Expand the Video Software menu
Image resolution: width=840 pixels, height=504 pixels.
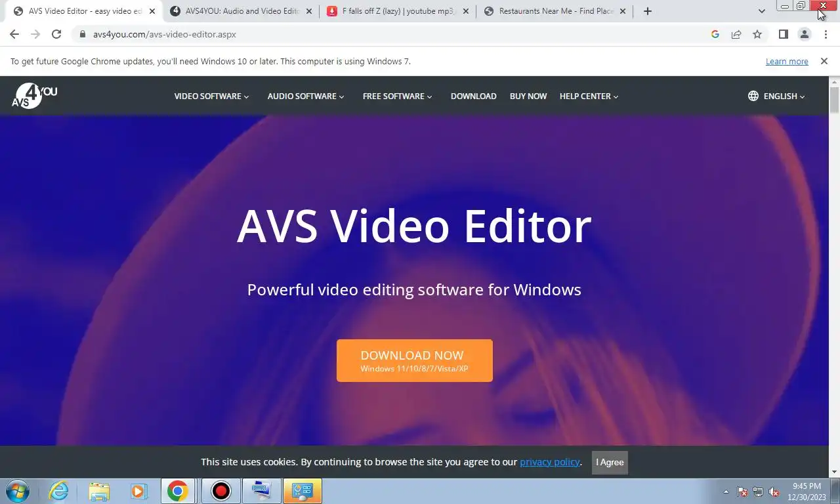211,96
